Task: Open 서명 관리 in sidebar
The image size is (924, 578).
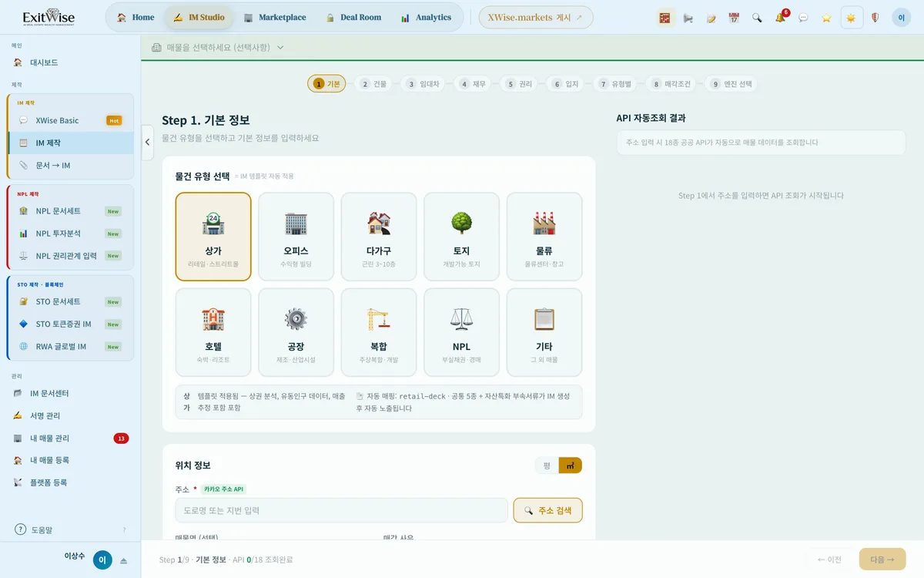Action: [70, 415]
